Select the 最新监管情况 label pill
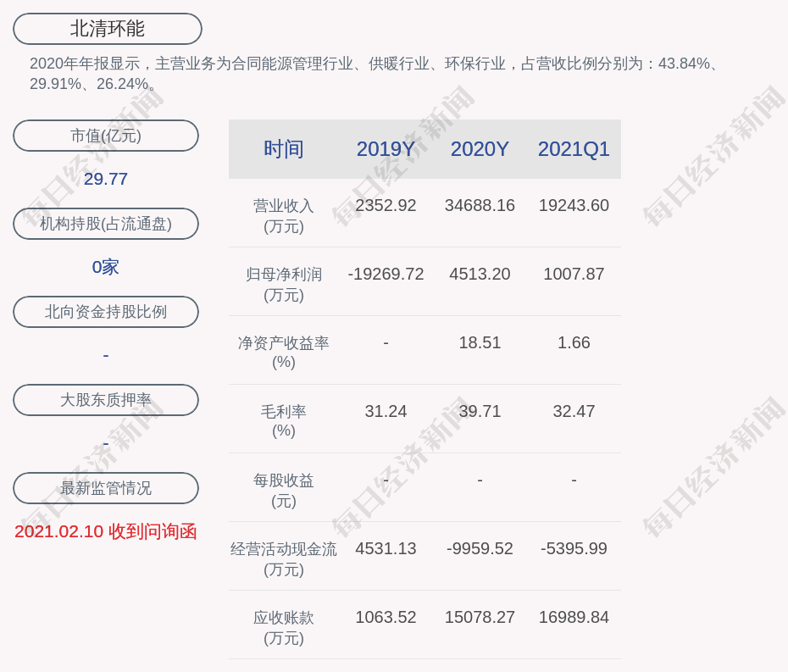The height and width of the screenshot is (672, 788). 106,488
